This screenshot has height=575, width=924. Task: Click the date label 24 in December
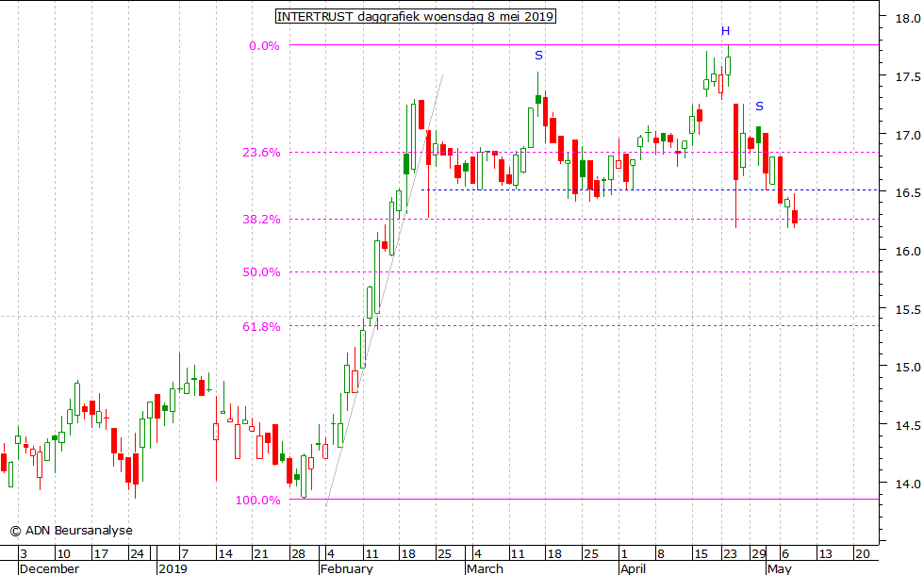click(137, 554)
